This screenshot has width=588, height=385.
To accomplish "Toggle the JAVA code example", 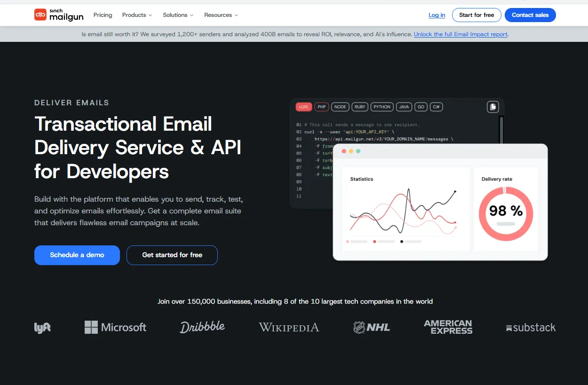I will point(404,107).
